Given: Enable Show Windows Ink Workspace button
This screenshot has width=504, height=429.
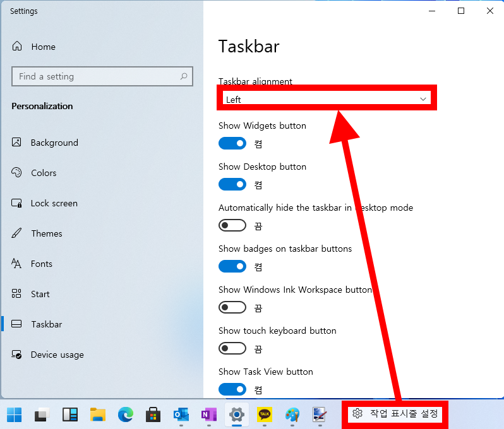Looking at the screenshot, I should (x=232, y=307).
